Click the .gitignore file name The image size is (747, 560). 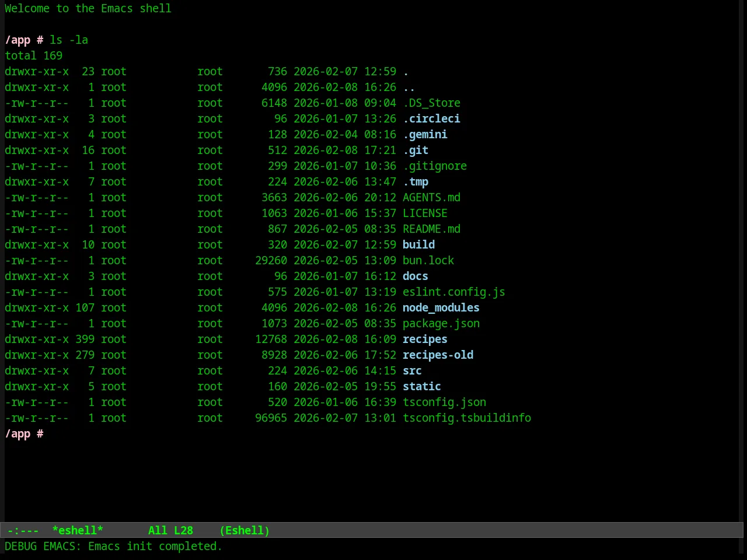435,166
